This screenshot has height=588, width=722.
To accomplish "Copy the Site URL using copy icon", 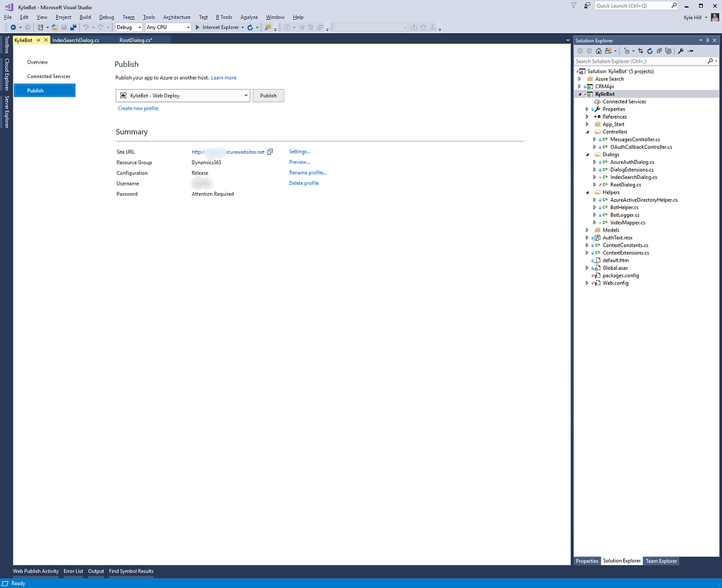I will click(270, 152).
